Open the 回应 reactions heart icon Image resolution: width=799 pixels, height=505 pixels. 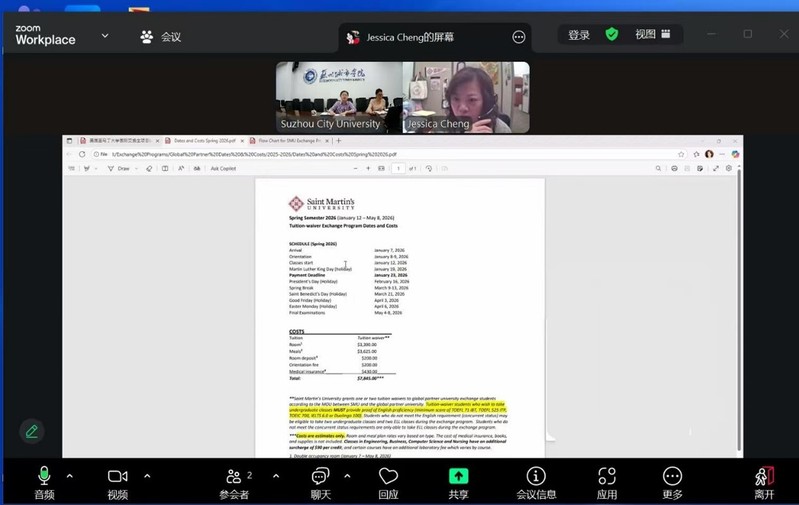click(388, 480)
